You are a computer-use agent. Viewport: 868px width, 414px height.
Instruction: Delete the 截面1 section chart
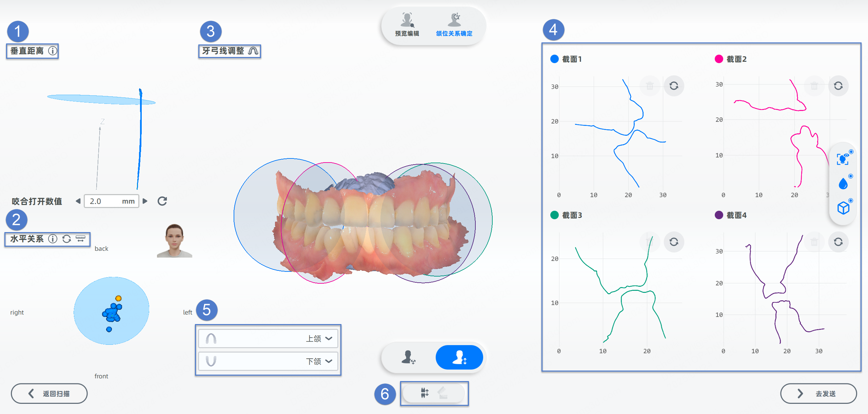pos(650,86)
